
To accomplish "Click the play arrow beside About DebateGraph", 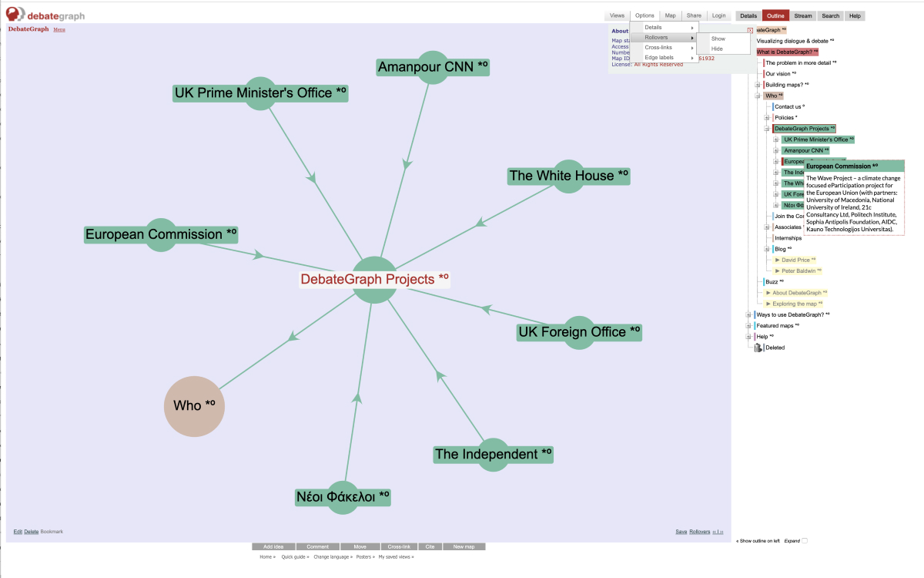I will [768, 293].
